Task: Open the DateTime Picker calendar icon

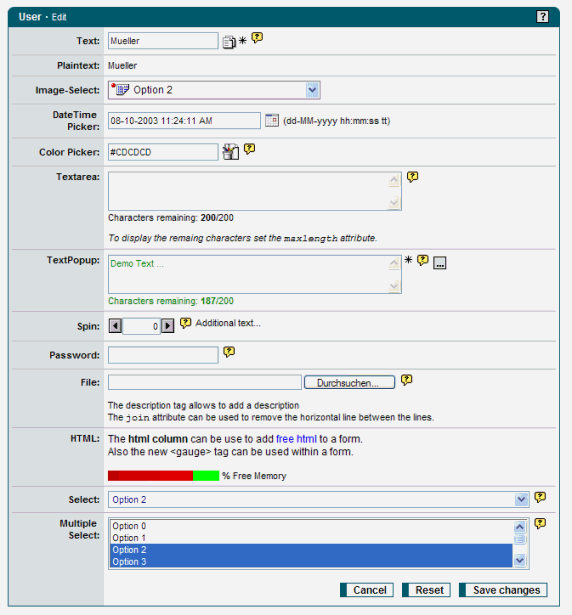Action: point(271,120)
